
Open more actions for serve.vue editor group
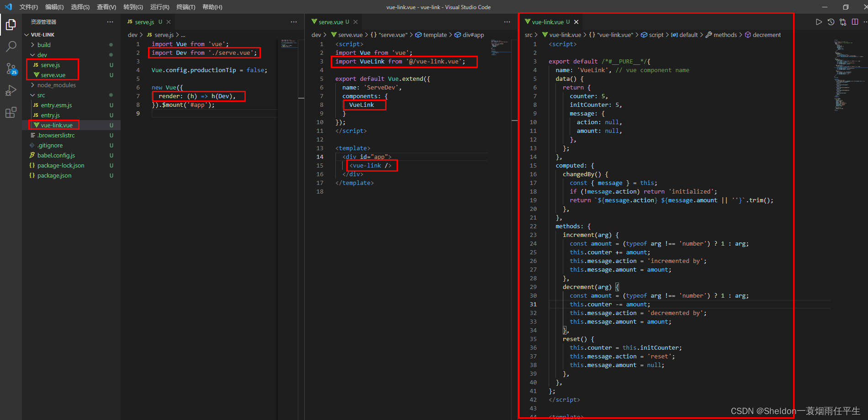[507, 22]
